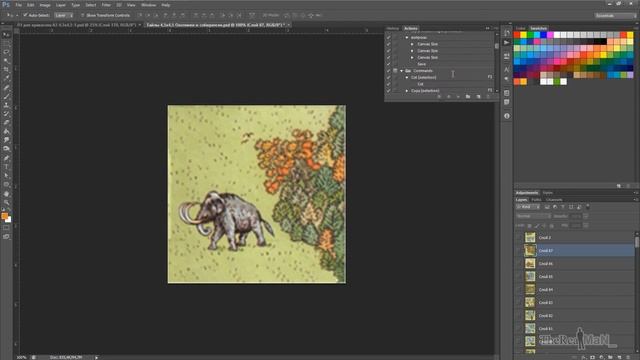The width and height of the screenshot is (640, 360).
Task: Select layer Слой 84
Action: point(575,290)
